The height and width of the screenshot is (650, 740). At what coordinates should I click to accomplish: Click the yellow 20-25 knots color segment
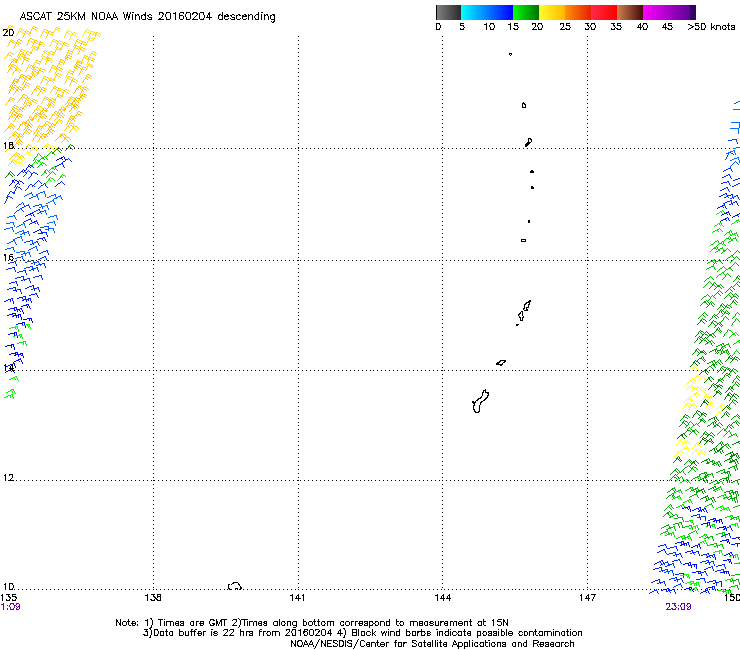pos(552,12)
